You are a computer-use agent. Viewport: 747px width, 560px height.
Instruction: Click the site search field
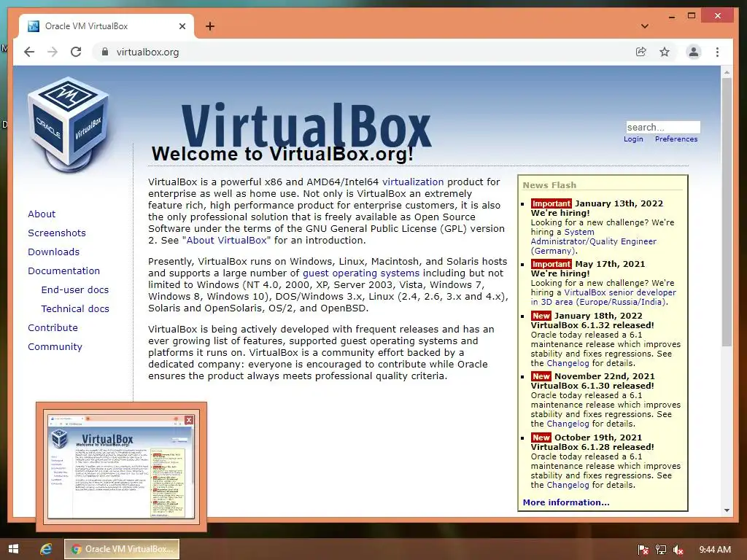663,127
